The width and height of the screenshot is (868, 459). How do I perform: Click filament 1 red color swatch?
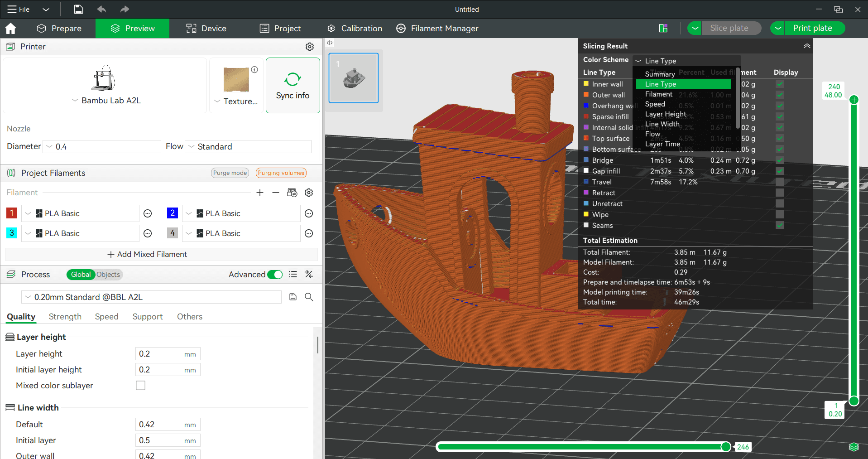click(12, 213)
